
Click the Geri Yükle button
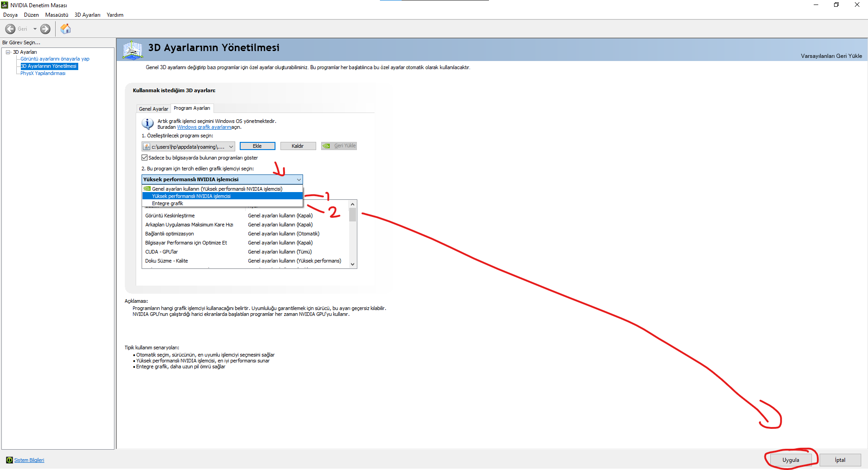[339, 146]
